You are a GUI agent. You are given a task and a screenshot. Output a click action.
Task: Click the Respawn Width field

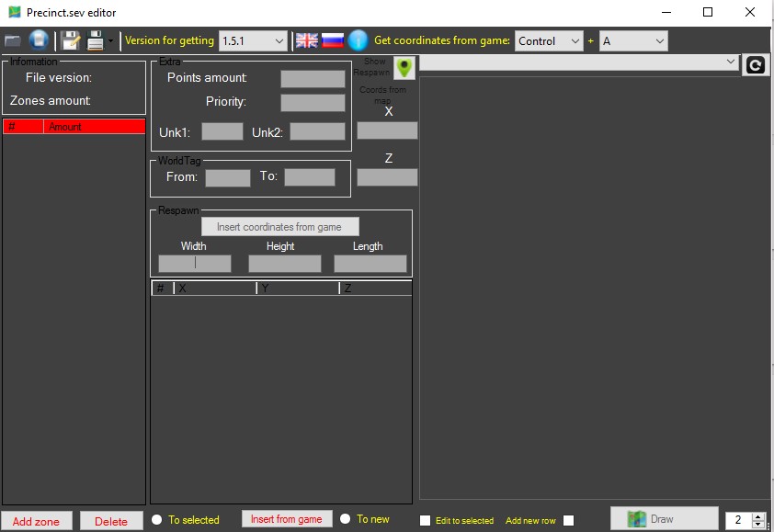(195, 264)
